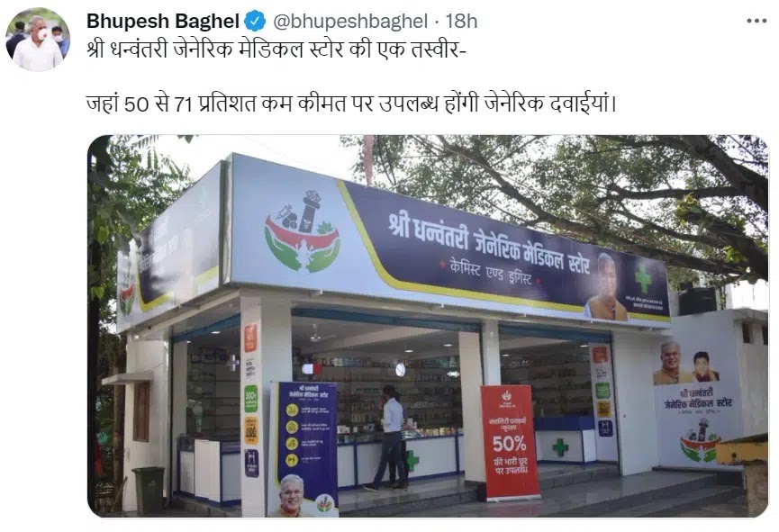
Task: Click green cross on white counter front
Action: click(561, 447)
